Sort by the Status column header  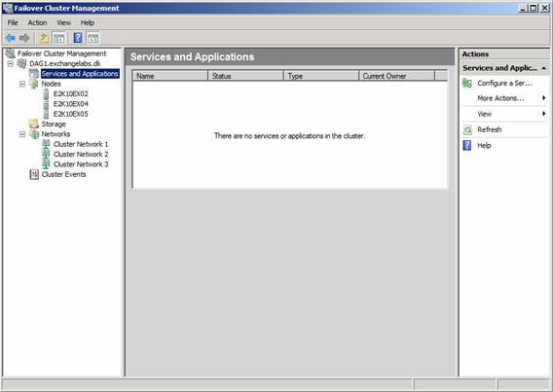(245, 76)
